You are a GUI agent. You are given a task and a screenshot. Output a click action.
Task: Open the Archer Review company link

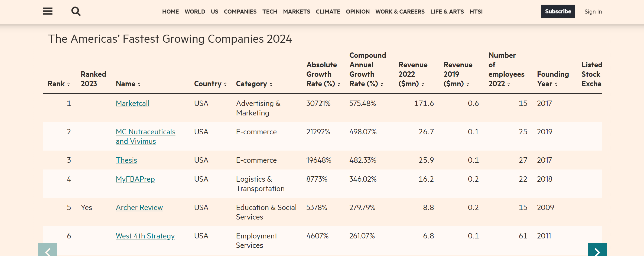pos(139,207)
